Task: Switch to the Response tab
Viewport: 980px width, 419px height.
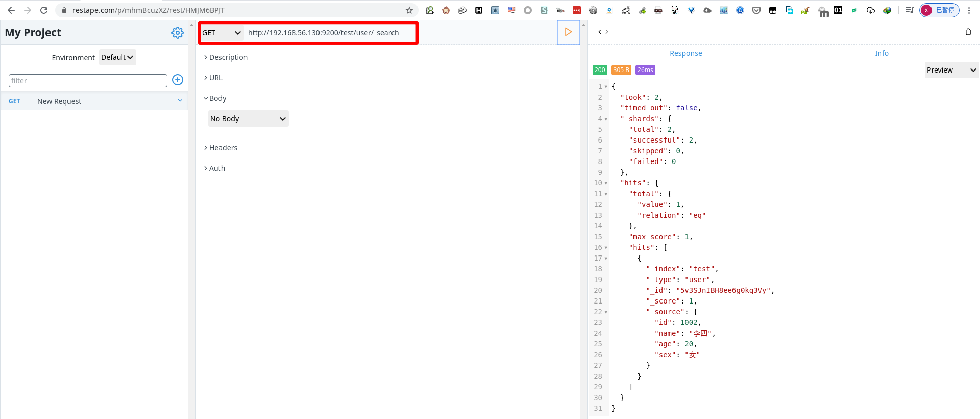Action: pos(686,53)
